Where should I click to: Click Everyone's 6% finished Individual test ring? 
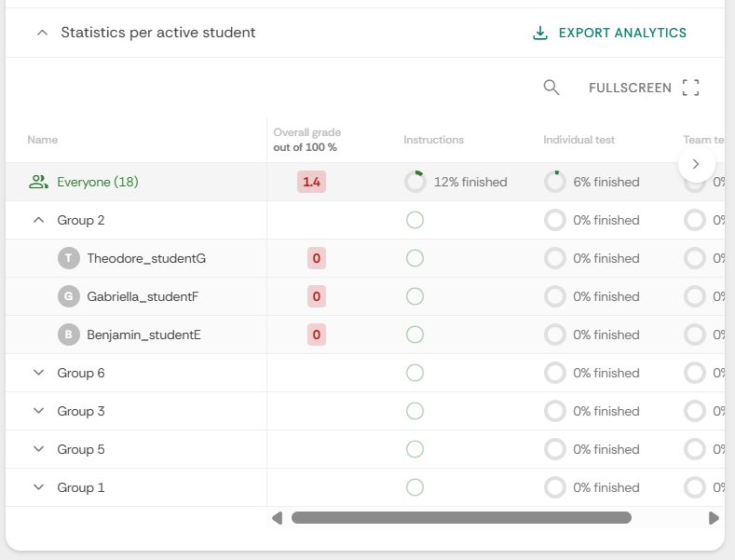coord(555,182)
